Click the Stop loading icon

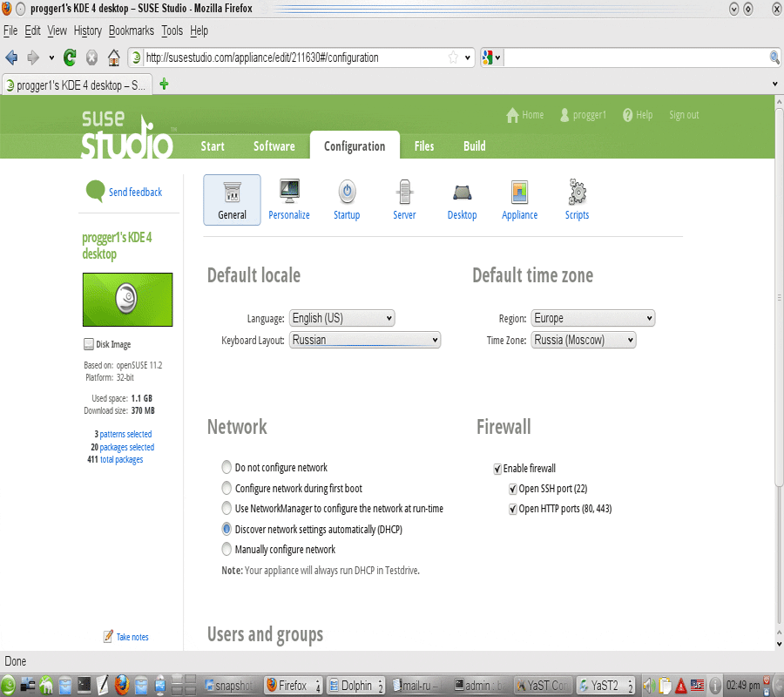91,58
